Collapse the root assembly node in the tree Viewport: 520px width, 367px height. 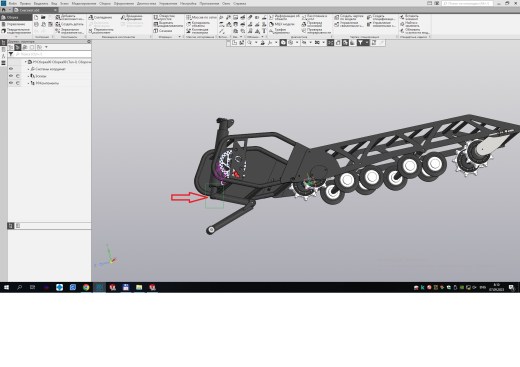[x=26, y=62]
